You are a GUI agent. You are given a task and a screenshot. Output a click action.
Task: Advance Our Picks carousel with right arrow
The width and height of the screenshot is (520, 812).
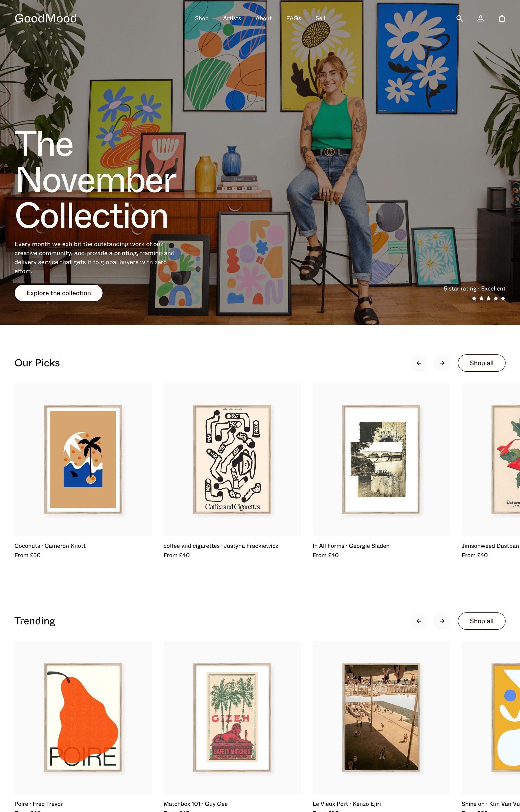point(442,363)
